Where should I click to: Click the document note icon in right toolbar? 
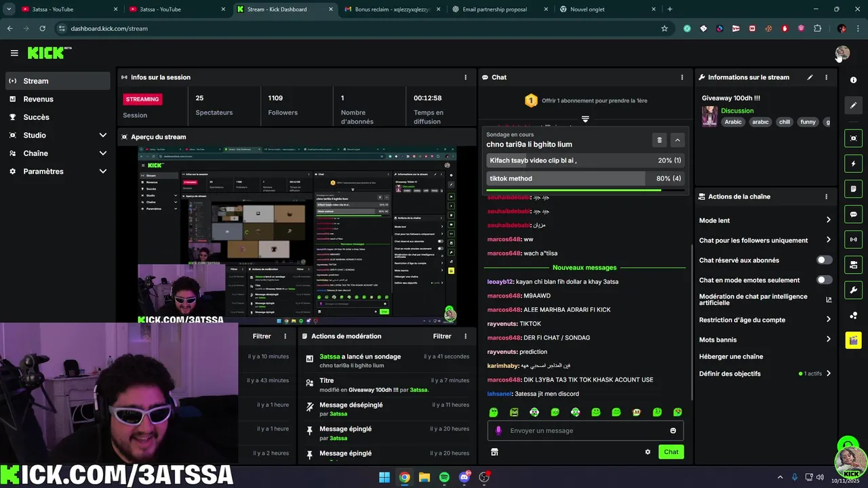coord(853,188)
